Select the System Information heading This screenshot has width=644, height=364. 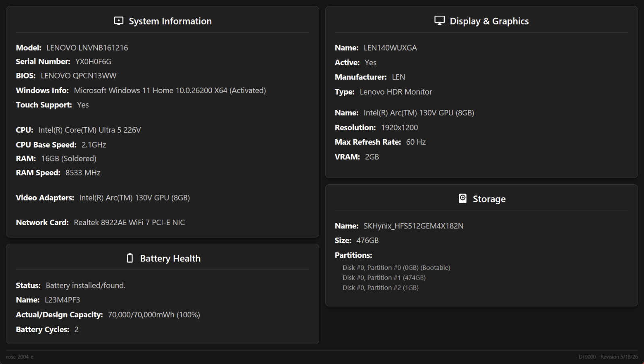coord(170,21)
